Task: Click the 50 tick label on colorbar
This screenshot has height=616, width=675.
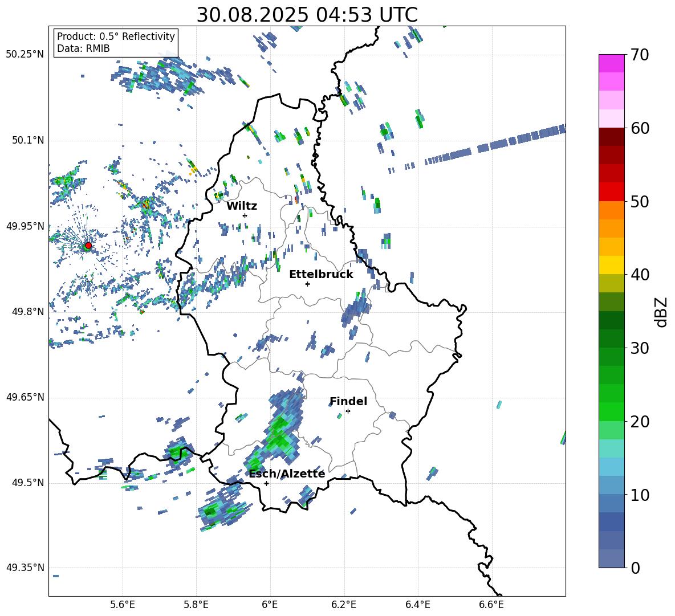Action: tap(639, 201)
